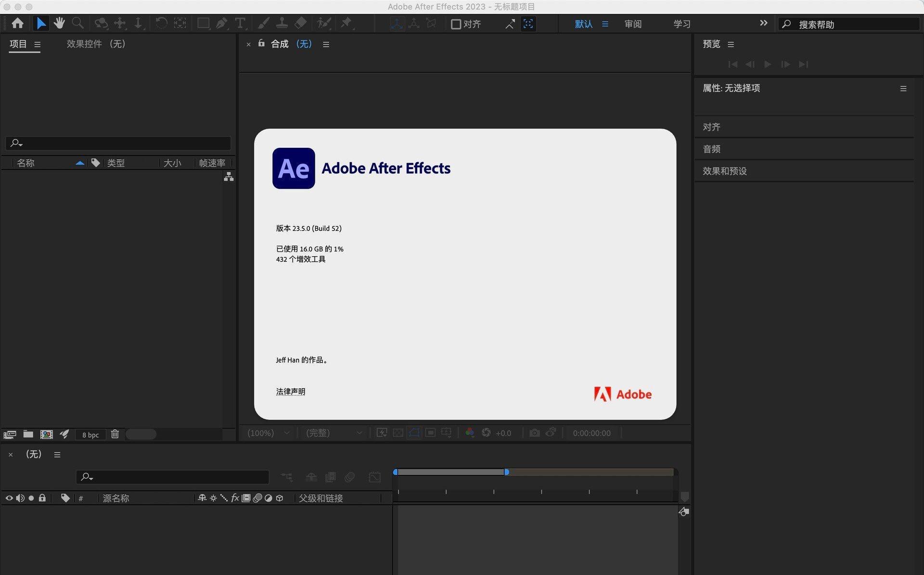Expand workspace overflow double-chevron

click(763, 23)
